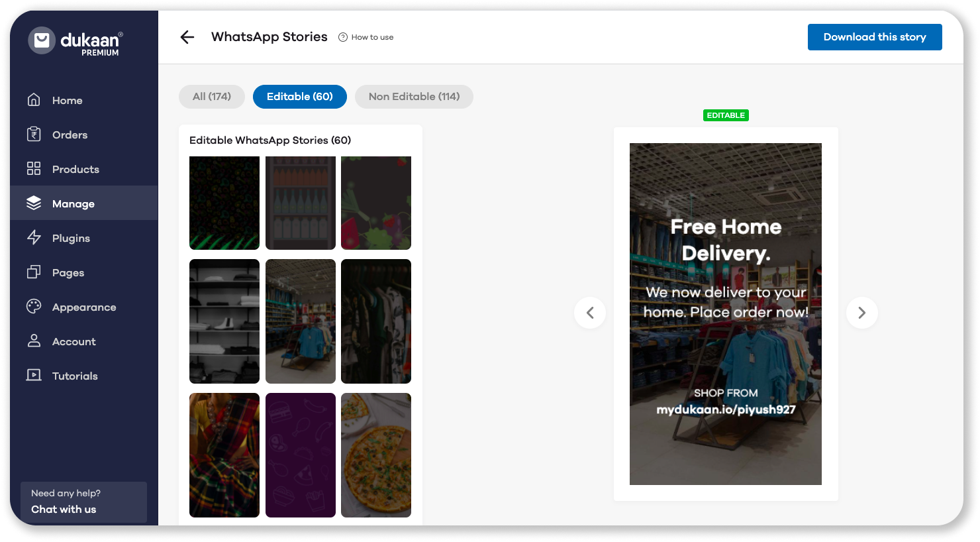Select the bottle shelf story thumbnail
Image resolution: width=980 pixels, height=542 pixels.
(301, 203)
